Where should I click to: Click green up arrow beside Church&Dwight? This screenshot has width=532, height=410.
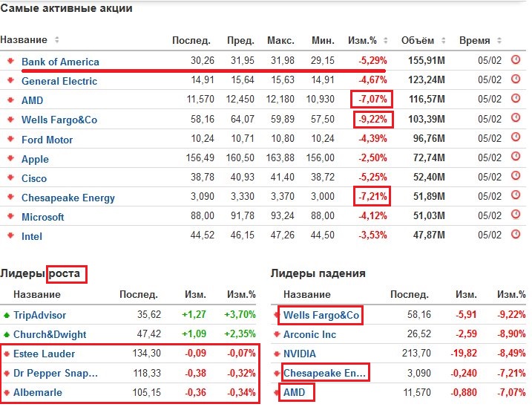[x=7, y=334]
